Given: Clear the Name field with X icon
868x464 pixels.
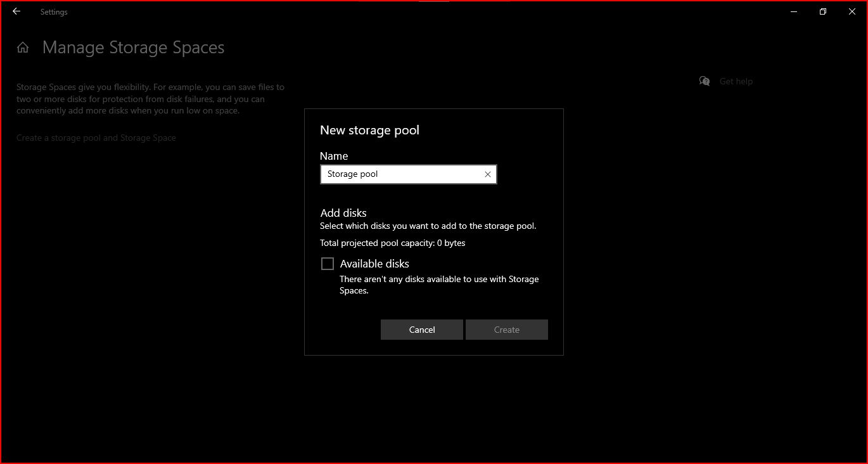Looking at the screenshot, I should coord(488,174).
